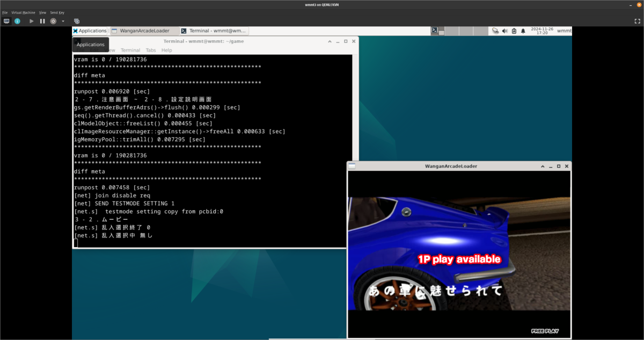Open notifications bell tray icon

coord(523,31)
